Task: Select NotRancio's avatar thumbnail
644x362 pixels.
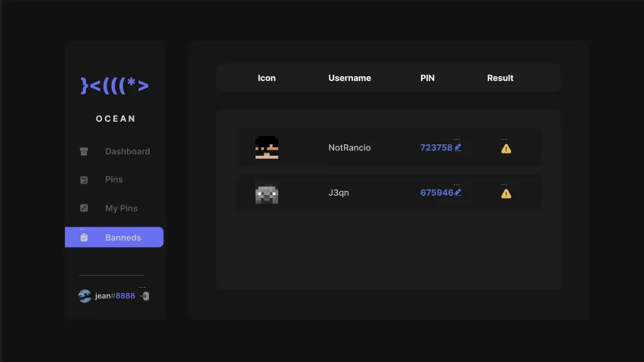Action: tap(267, 147)
